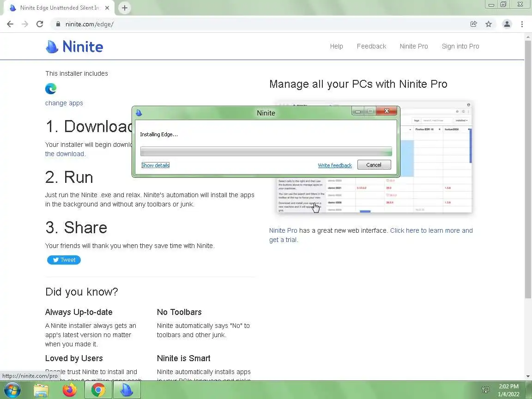The image size is (532, 399).
Task: Click the Microsoft Edge app icon
Action: coord(51,89)
